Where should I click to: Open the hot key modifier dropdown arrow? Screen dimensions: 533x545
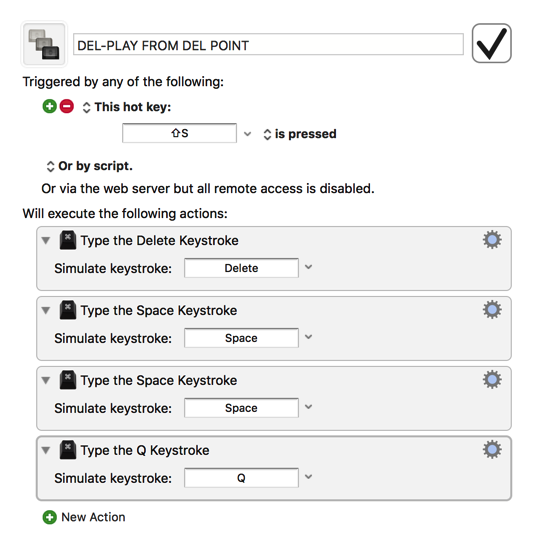click(247, 134)
